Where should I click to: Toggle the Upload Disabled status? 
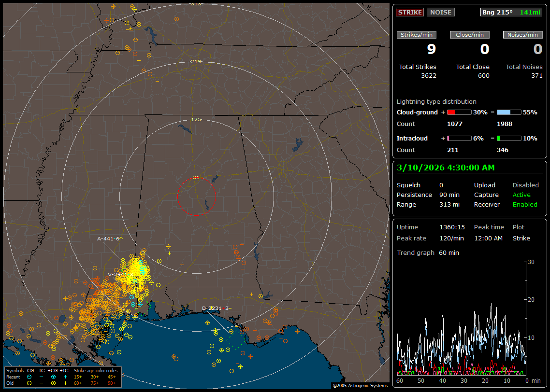click(x=525, y=185)
